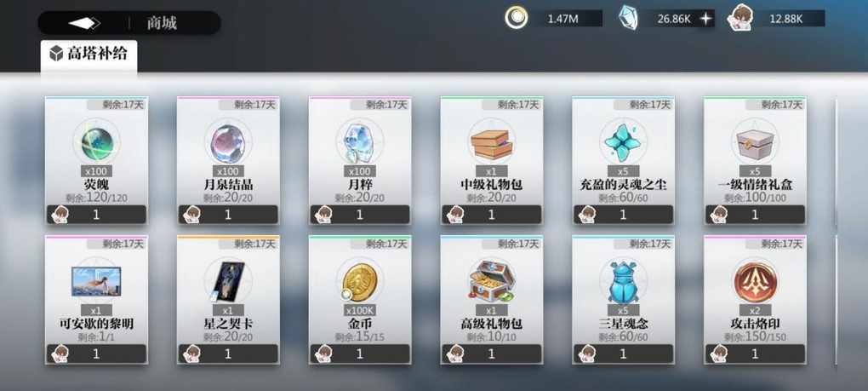
Task: Buy 一级情绪礼盒 with its price button
Action: [x=755, y=215]
